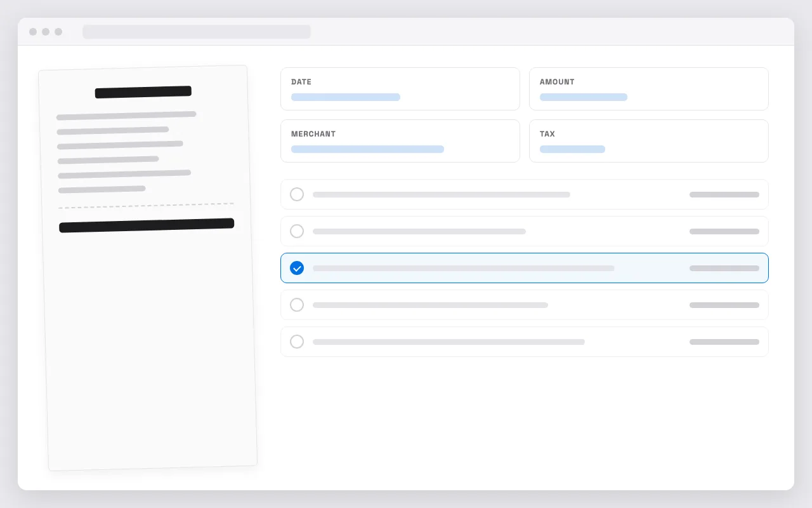The width and height of the screenshot is (812, 508).
Task: Click the second gray window control dot
Action: click(x=46, y=32)
